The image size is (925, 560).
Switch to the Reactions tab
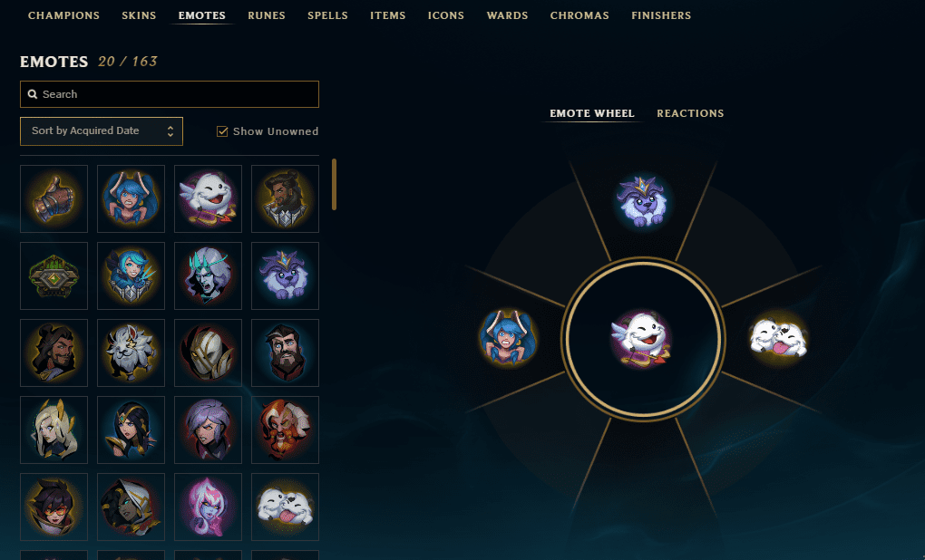[x=690, y=113]
